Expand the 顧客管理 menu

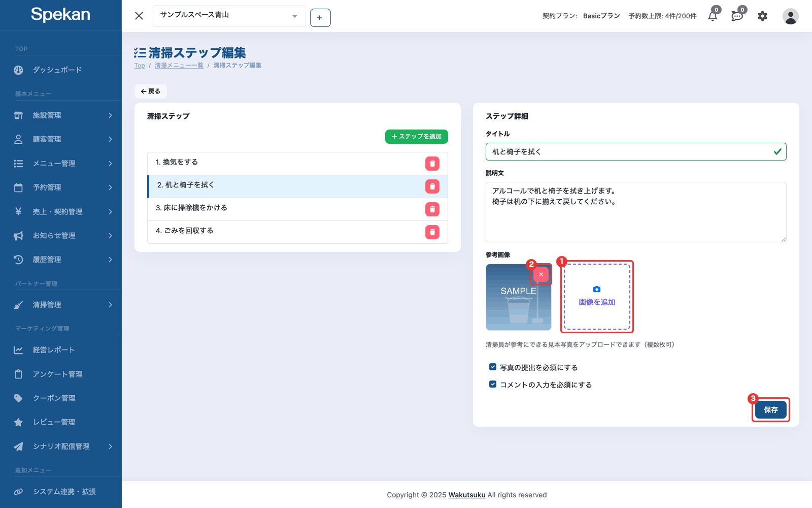tap(61, 139)
